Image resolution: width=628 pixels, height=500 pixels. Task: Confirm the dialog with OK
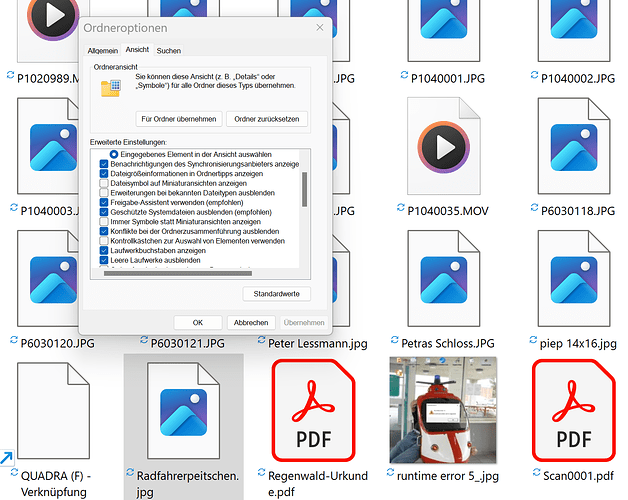(x=198, y=323)
